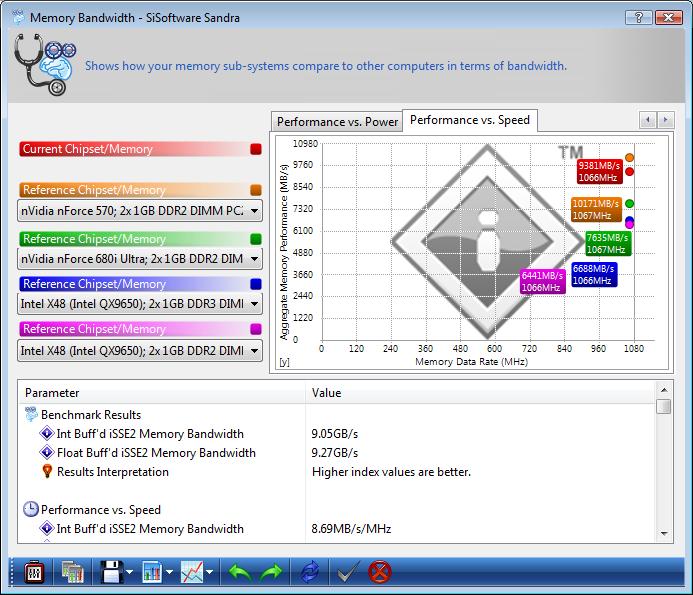Click the stethoscope brain Sandra logo

click(x=44, y=65)
